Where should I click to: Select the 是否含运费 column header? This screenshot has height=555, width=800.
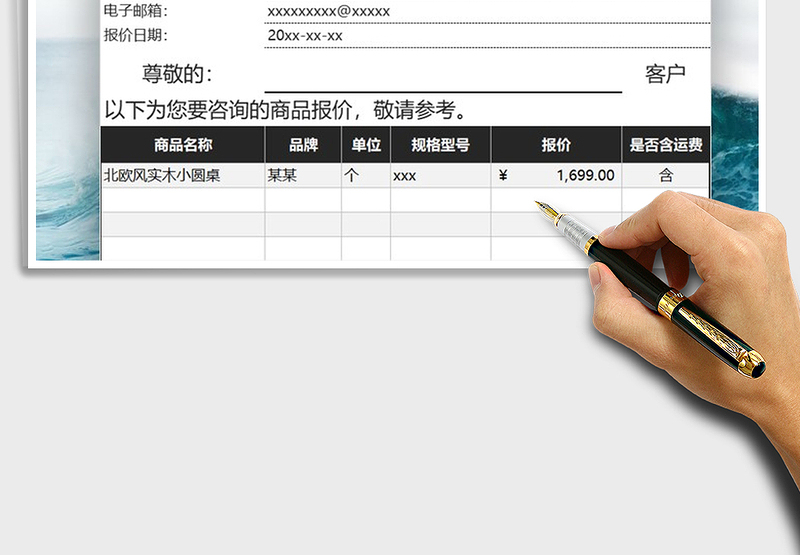click(x=666, y=145)
